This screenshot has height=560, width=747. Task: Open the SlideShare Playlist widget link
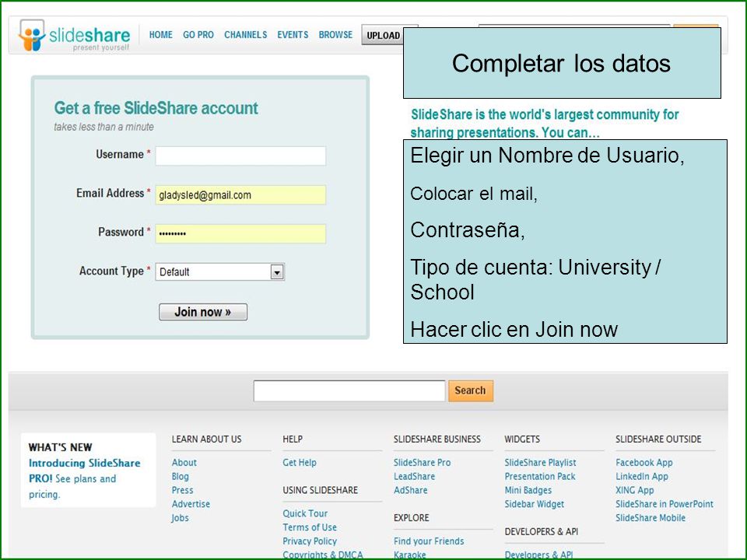tap(540, 462)
